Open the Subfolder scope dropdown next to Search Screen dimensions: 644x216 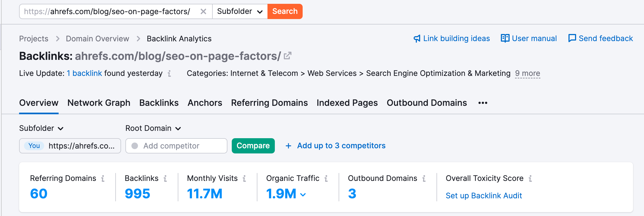[240, 11]
